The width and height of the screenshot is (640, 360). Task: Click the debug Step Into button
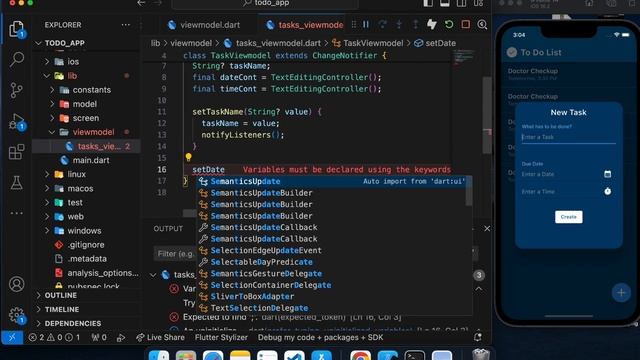[x=399, y=24]
